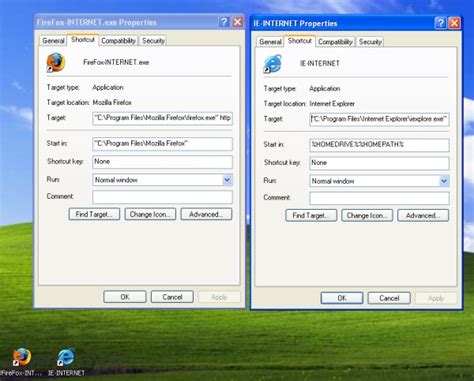This screenshot has width=474, height=381.
Task: Click the text "Mozilla Firefox" target location
Action: (112, 103)
